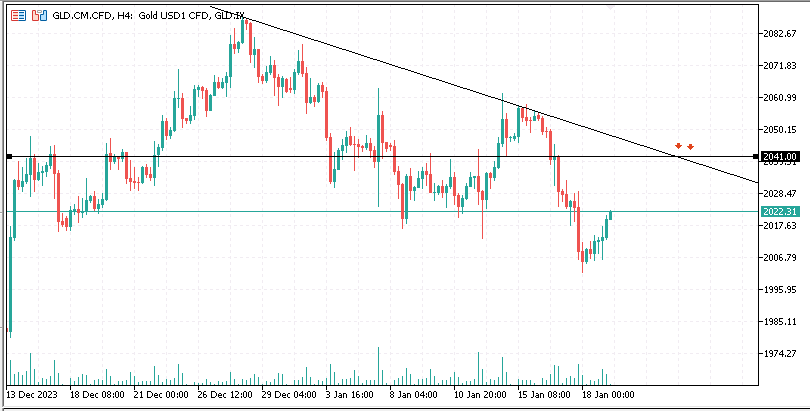Grab the left handle of the horizontal line
The height and width of the screenshot is (411, 810).
pyautogui.click(x=9, y=157)
